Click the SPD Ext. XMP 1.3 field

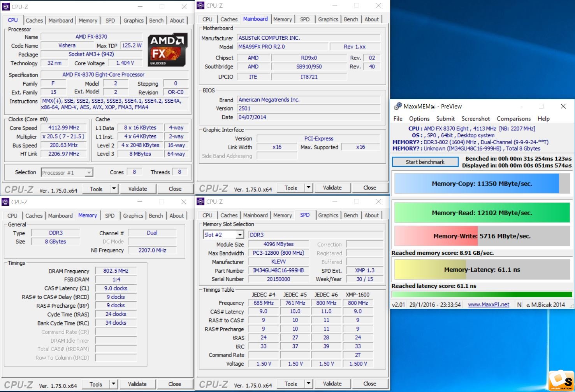(x=365, y=270)
